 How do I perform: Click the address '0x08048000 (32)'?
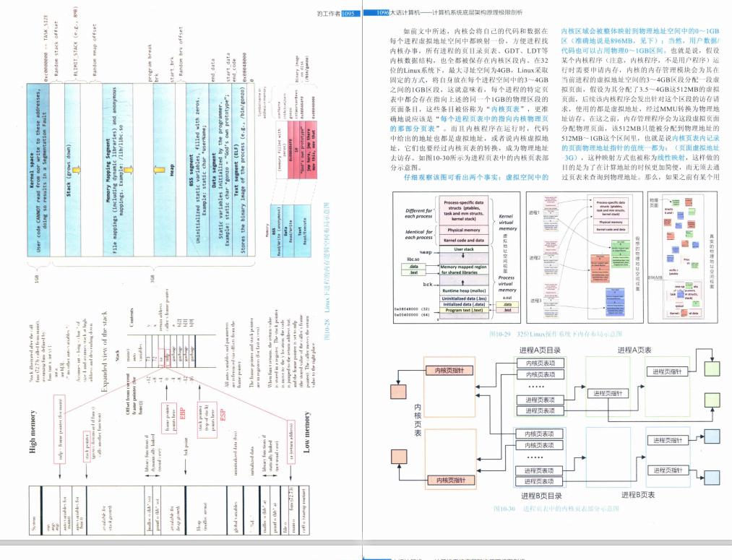tap(411, 309)
